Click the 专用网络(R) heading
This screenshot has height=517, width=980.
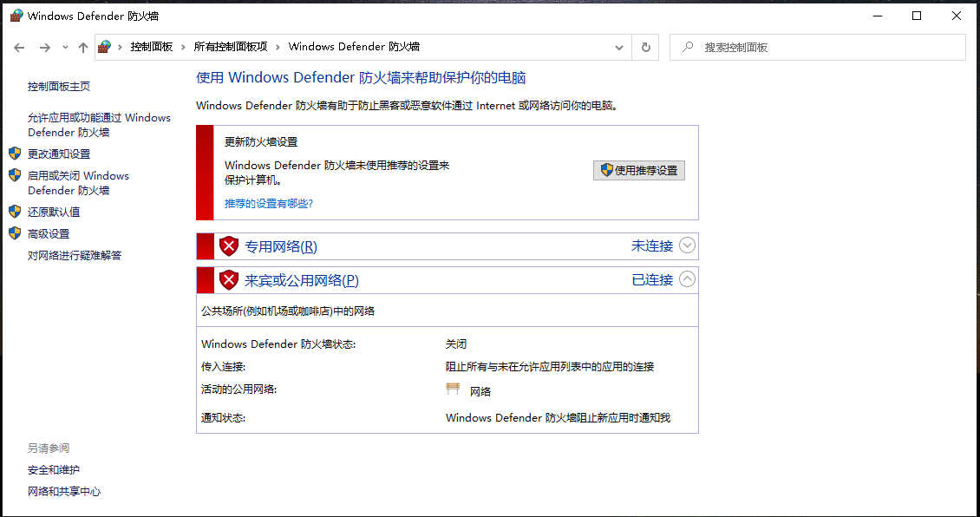point(281,247)
